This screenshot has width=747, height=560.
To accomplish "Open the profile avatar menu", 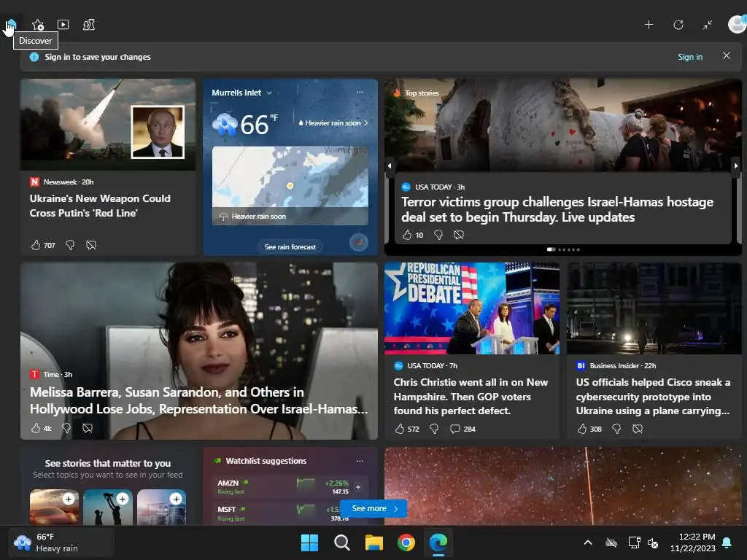I will (x=737, y=24).
